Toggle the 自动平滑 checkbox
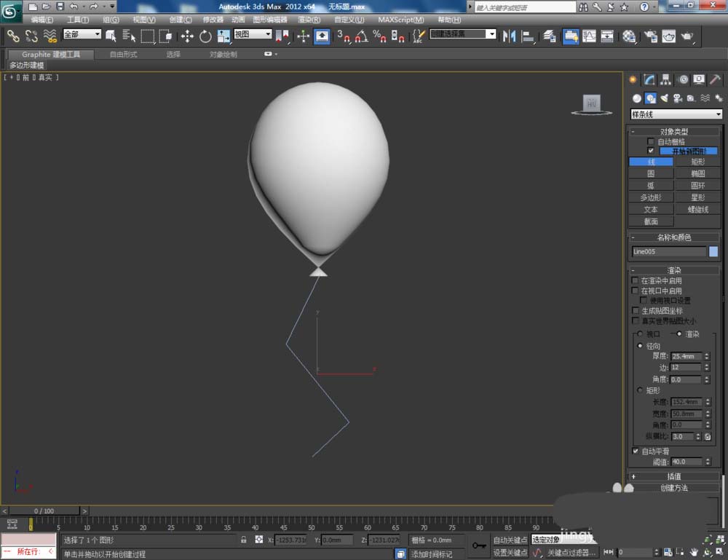Screen dimensions: 728x560 click(635, 451)
